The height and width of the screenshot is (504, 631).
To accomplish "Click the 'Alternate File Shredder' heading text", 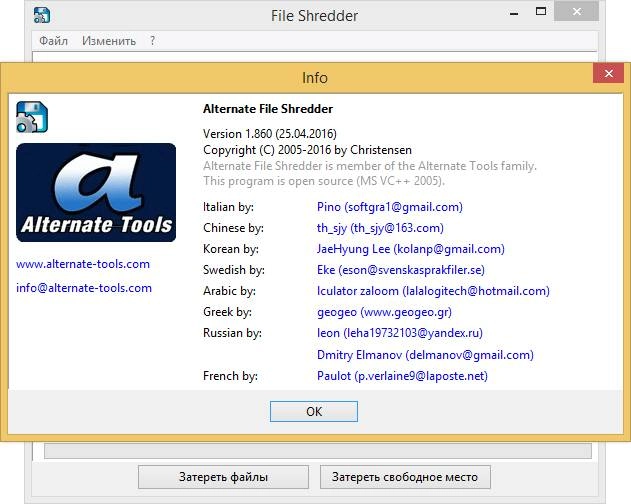I will pos(268,109).
